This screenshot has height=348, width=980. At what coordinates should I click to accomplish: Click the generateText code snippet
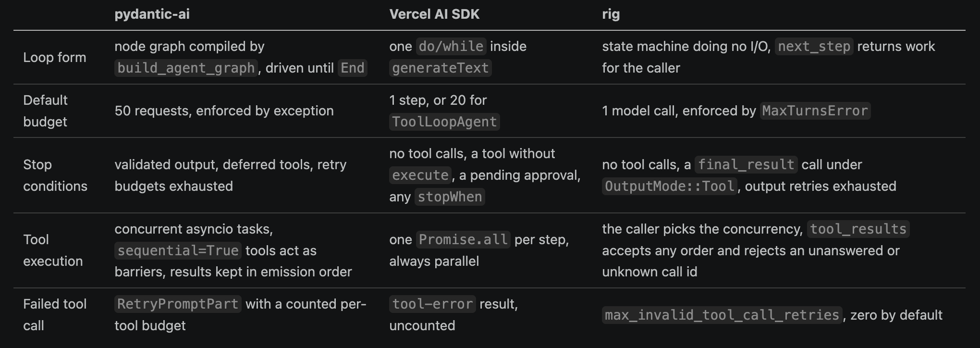[x=440, y=68]
